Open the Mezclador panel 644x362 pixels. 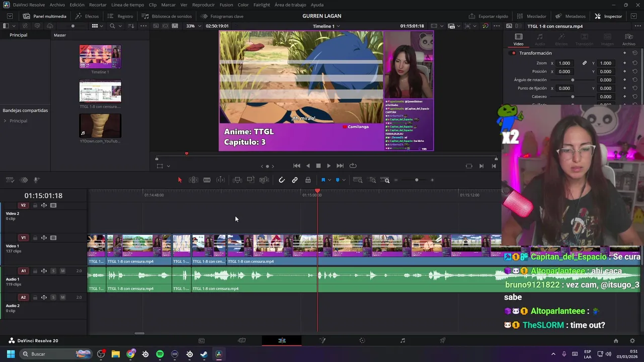531,16
